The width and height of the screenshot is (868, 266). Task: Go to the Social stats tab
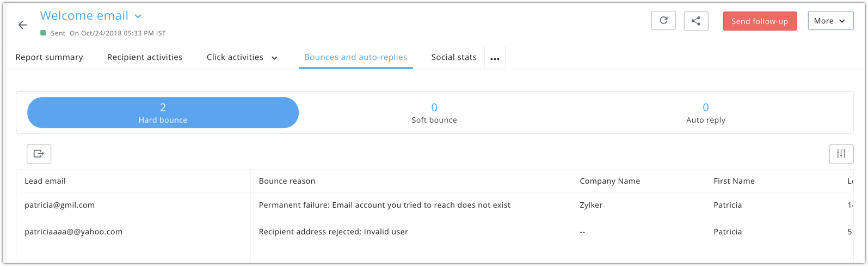(x=454, y=57)
